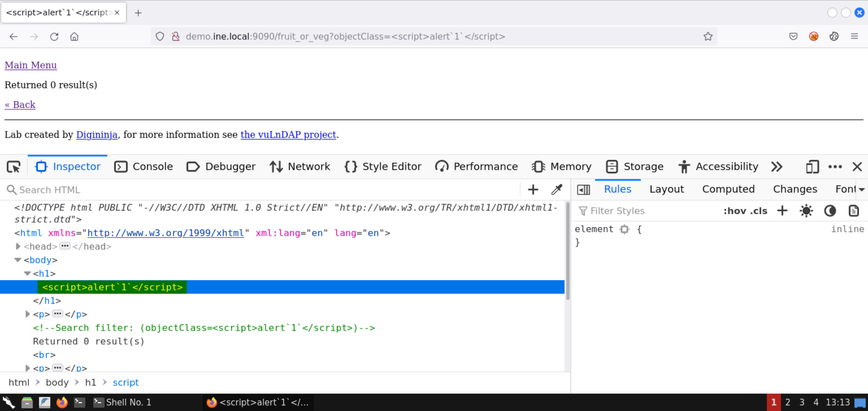Viewport: 868px width, 411px height.
Task: Show more devtools tabs chevron
Action: pyautogui.click(x=777, y=167)
